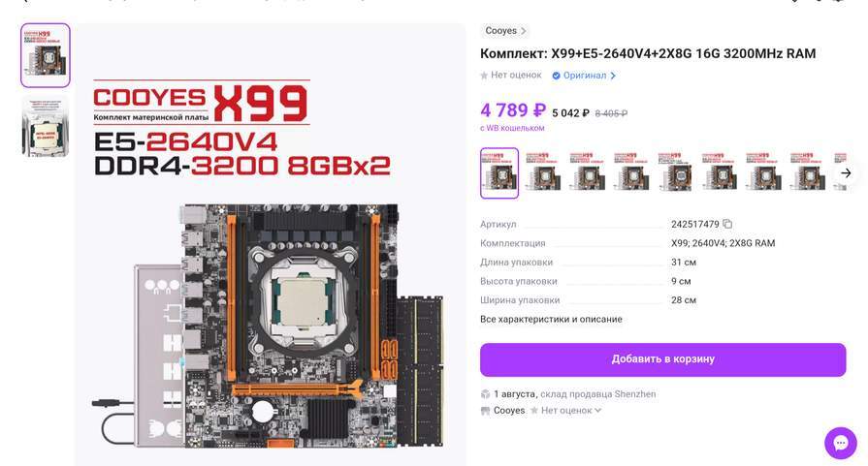Select the first motherboard gallery thumbnail
This screenshot has width=868, height=466.
[46, 55]
